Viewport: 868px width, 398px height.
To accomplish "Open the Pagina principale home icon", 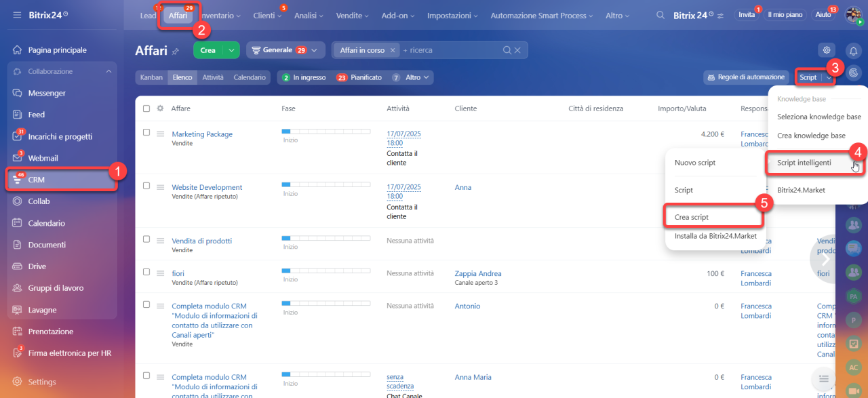I will click(x=17, y=50).
